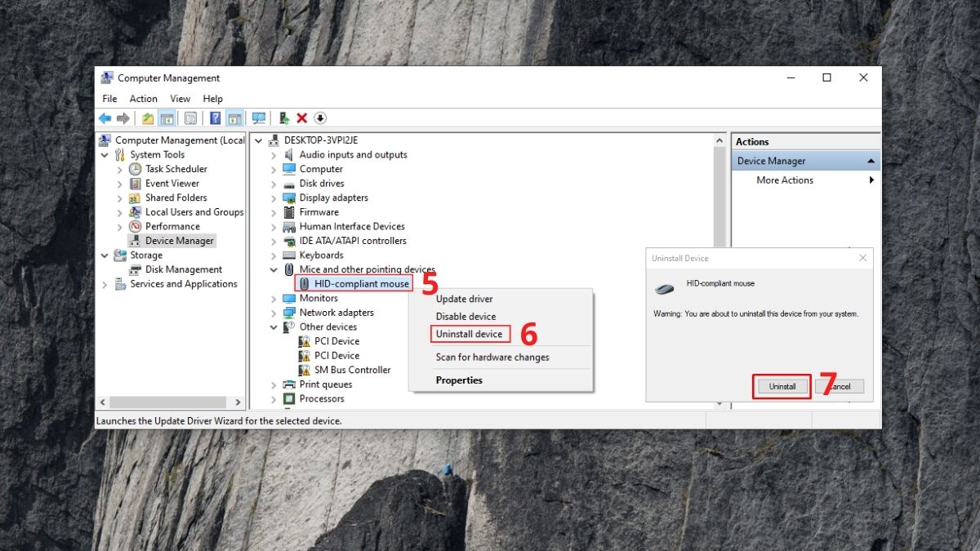The width and height of the screenshot is (980, 551).
Task: Toggle the show/hide console tree button
Action: point(166,118)
